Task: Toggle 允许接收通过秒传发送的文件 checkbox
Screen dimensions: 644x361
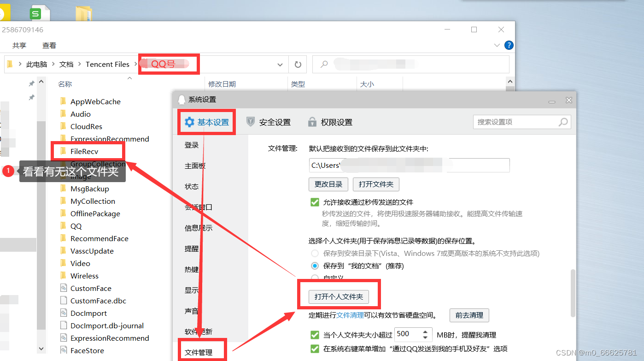Action: [315, 202]
